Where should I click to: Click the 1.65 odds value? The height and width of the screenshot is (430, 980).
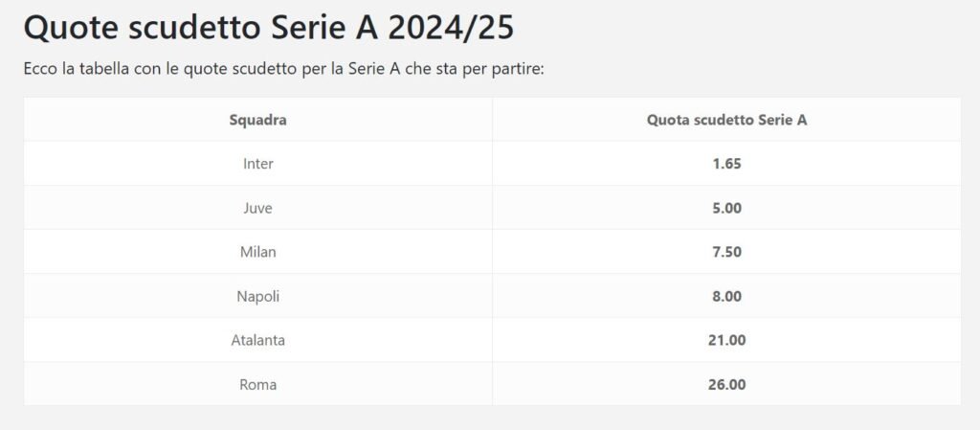tap(726, 164)
